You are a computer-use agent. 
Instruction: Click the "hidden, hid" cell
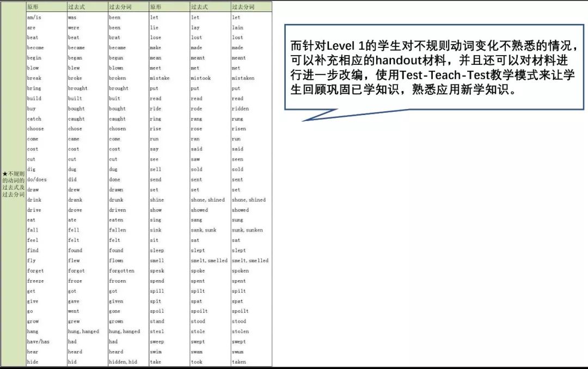pos(123,362)
